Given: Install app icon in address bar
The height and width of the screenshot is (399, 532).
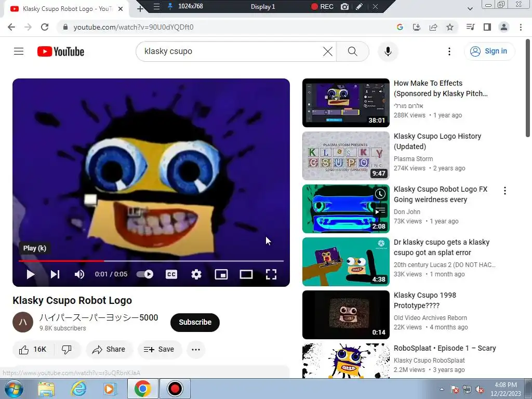Looking at the screenshot, I should coord(416,27).
